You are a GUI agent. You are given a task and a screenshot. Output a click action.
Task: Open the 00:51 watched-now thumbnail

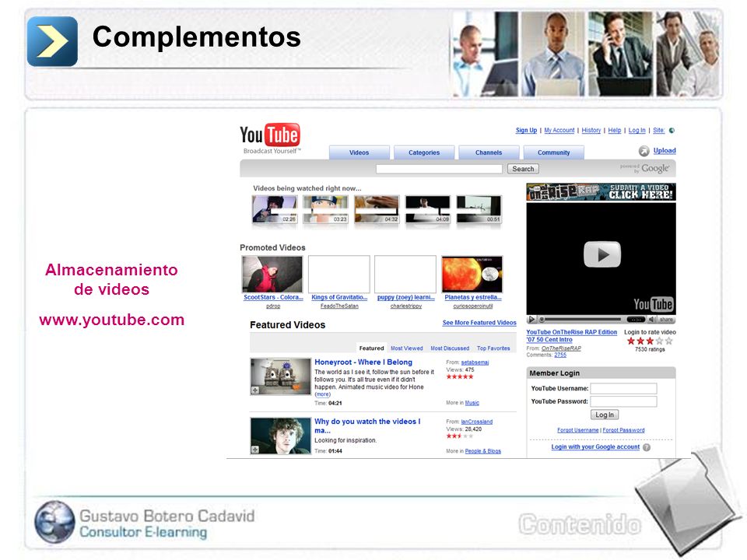tap(479, 209)
